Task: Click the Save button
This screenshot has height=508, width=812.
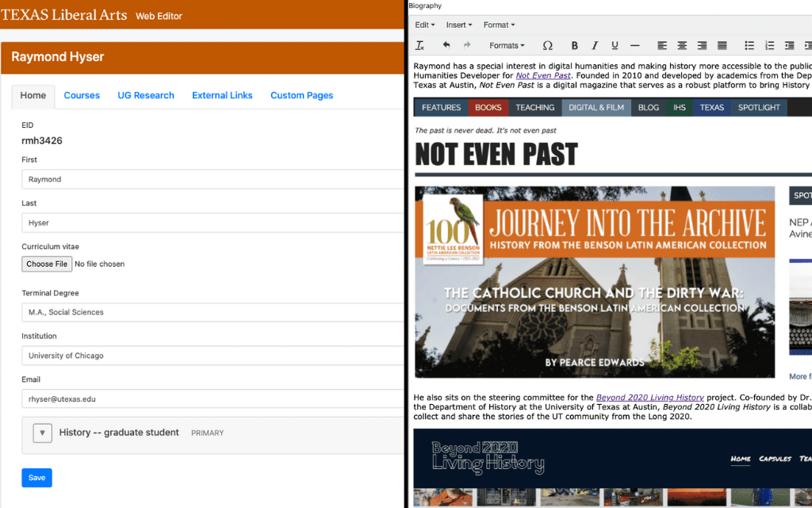Action: point(36,477)
